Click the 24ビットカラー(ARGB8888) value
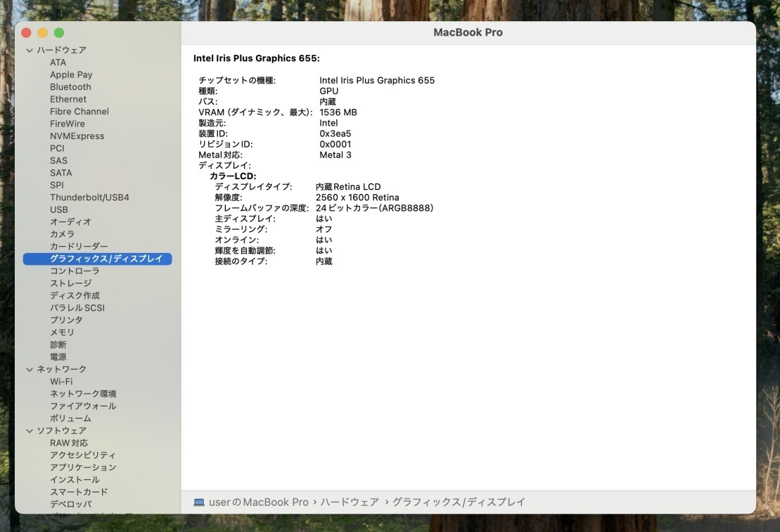The image size is (780, 532). point(375,208)
